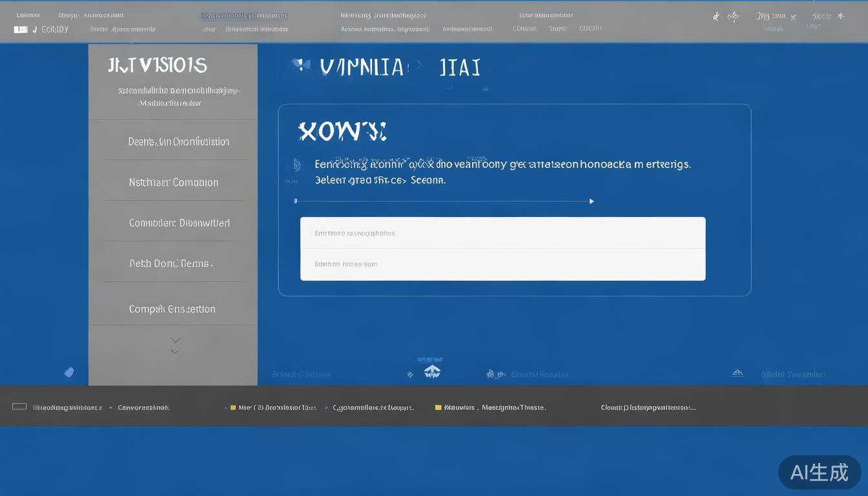This screenshot has width=868, height=496.
Task: Click the blue tag icon left of the sidebar
Action: tap(69, 372)
